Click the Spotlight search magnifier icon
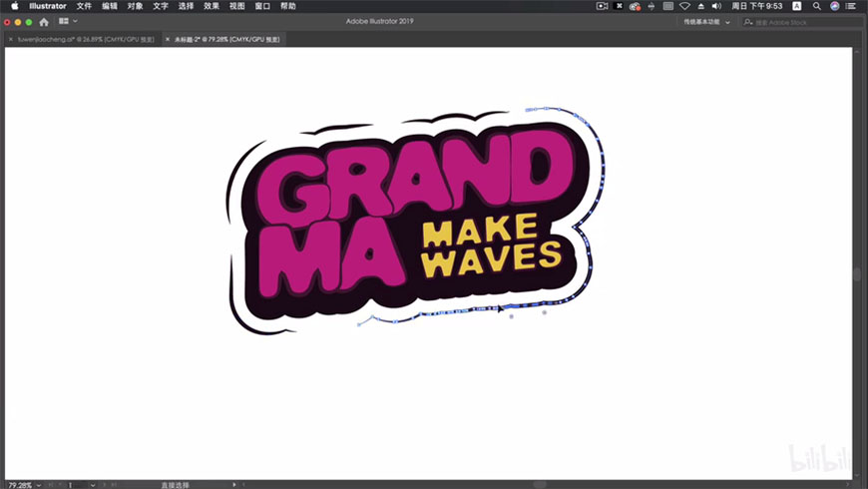This screenshot has width=868, height=489. pyautogui.click(x=817, y=6)
